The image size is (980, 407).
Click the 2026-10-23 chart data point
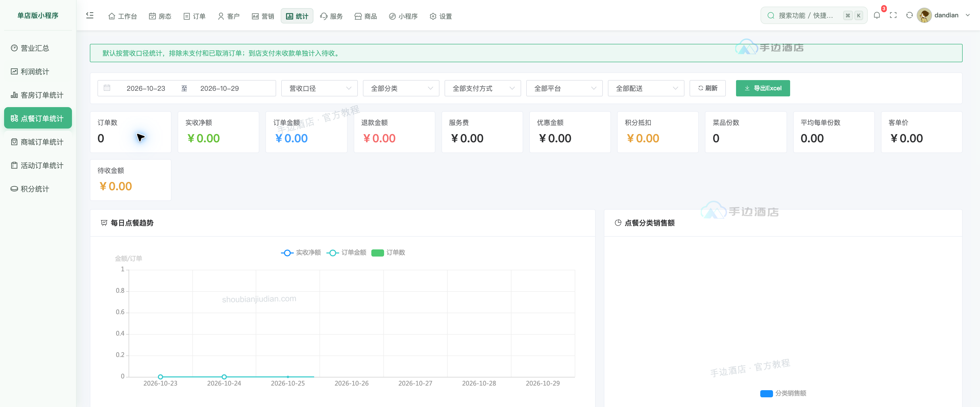pyautogui.click(x=161, y=377)
